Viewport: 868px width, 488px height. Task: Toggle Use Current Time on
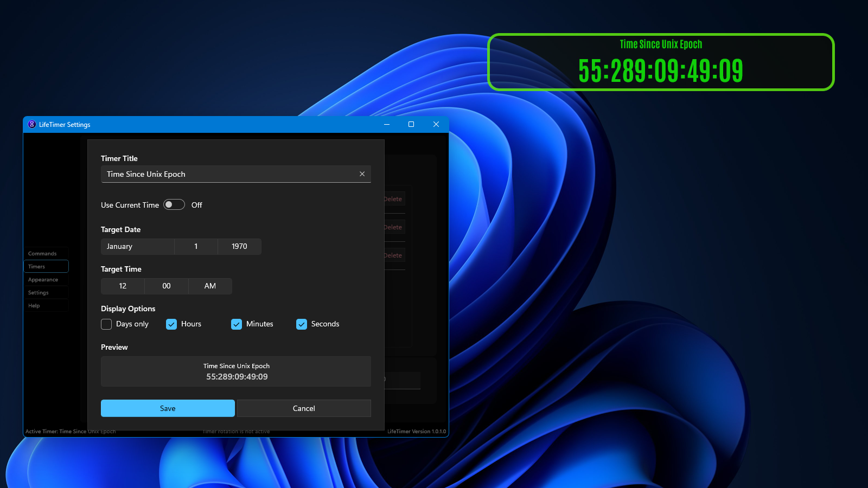(x=174, y=204)
